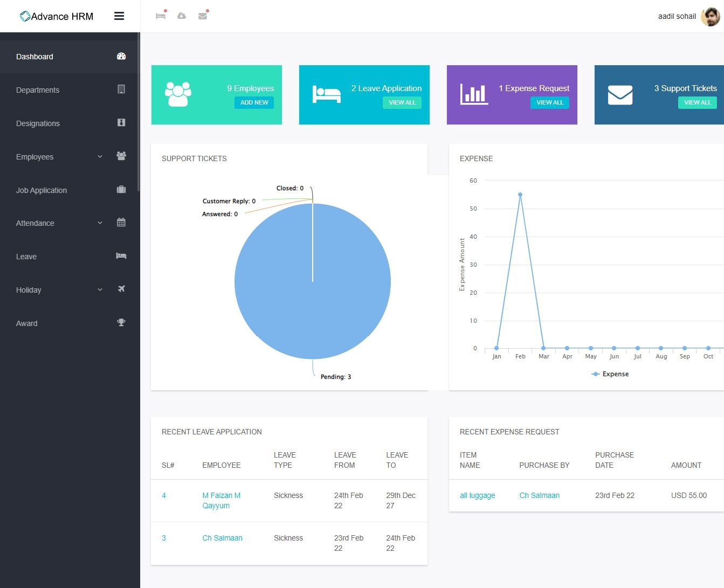The width and height of the screenshot is (724, 588).
Task: Click the Leave bed icon in sidebar
Action: [x=121, y=255]
